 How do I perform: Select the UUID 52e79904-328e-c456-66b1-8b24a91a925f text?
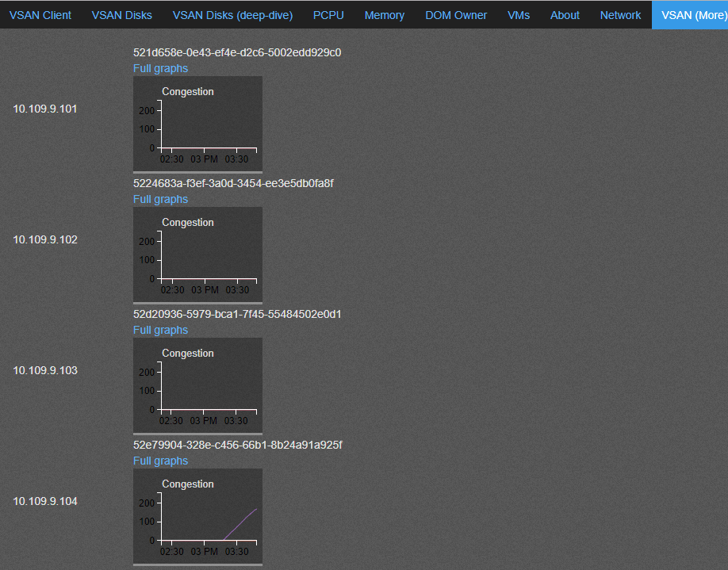(237, 445)
